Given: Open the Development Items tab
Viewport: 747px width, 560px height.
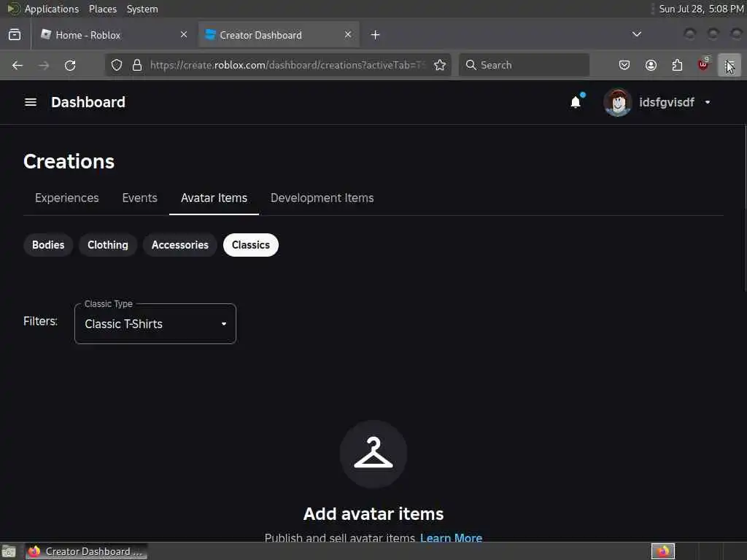Looking at the screenshot, I should (322, 198).
